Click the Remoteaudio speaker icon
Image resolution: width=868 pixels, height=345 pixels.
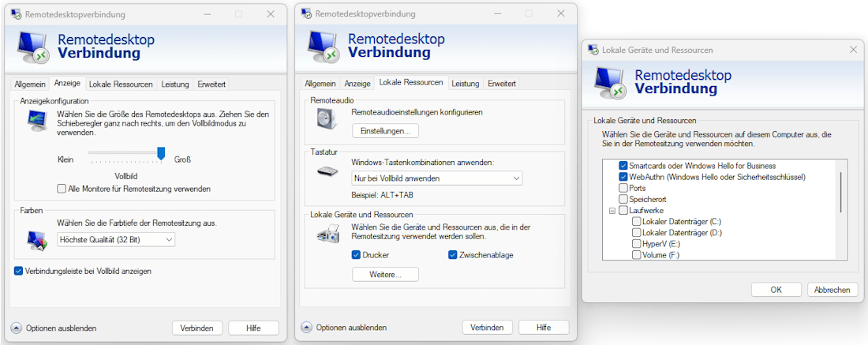326,120
